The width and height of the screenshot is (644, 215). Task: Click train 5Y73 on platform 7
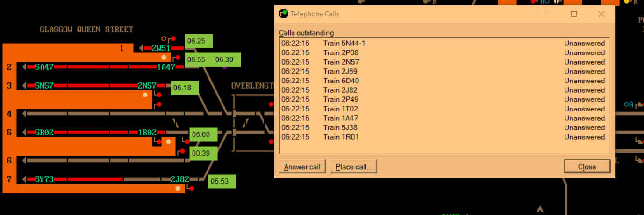[44, 179]
